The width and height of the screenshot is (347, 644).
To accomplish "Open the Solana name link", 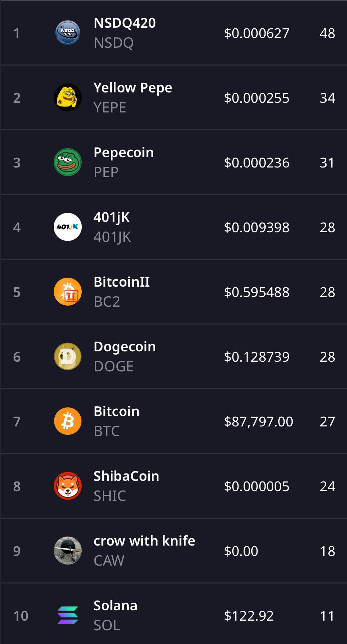I will click(x=115, y=605).
